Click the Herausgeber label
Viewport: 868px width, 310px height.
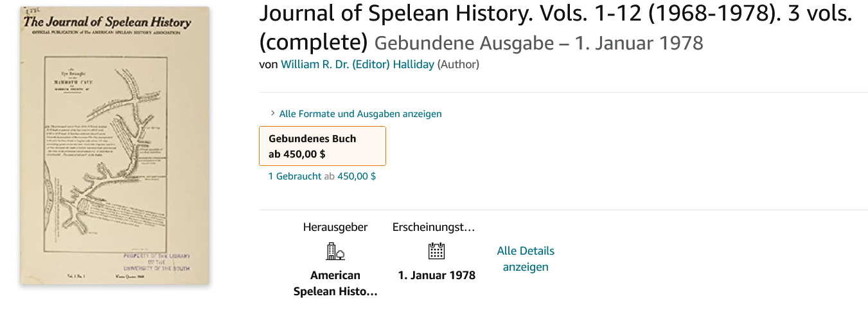pyautogui.click(x=335, y=227)
